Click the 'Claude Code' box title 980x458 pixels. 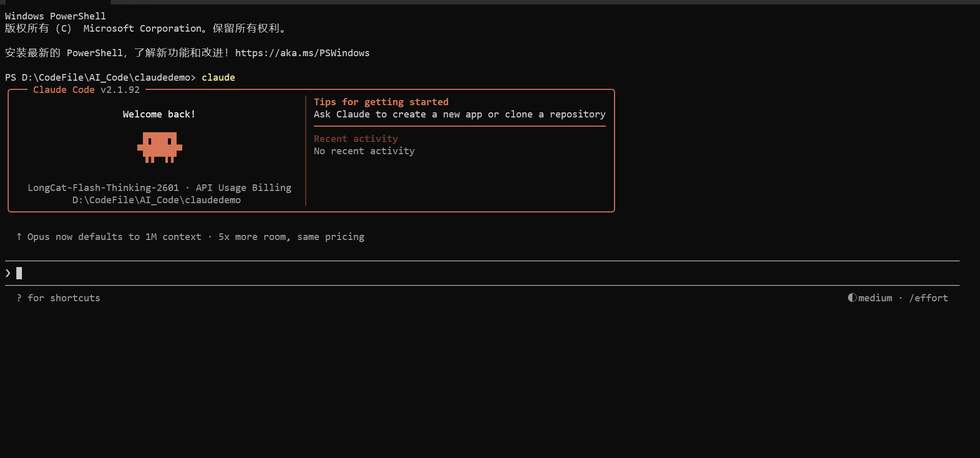click(x=64, y=90)
